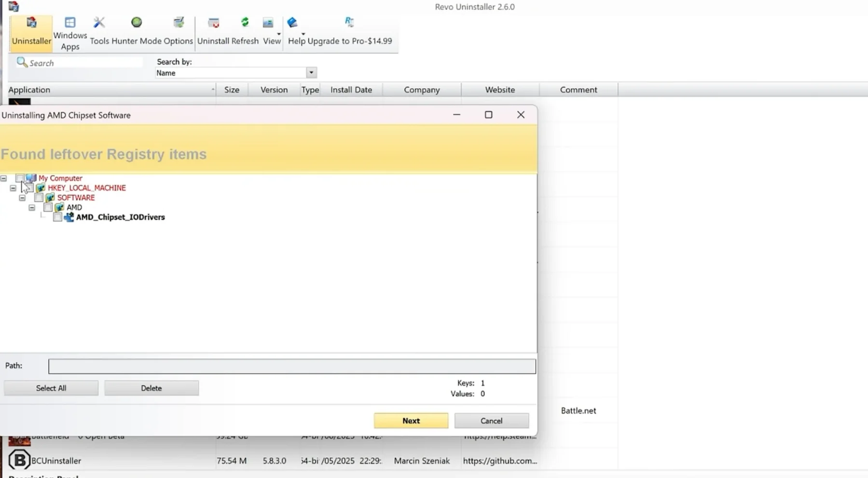868x478 pixels.
Task: Open the Tools toolbar item
Action: 99,32
